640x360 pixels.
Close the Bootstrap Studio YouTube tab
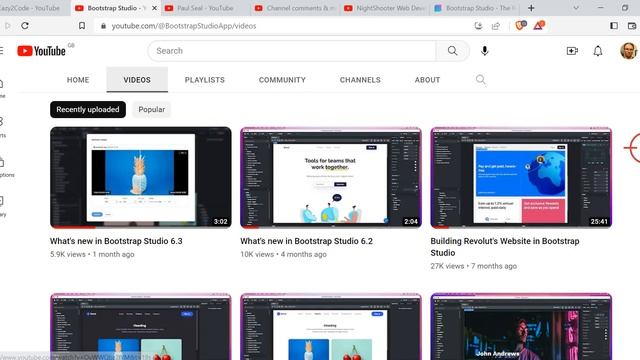click(154, 8)
